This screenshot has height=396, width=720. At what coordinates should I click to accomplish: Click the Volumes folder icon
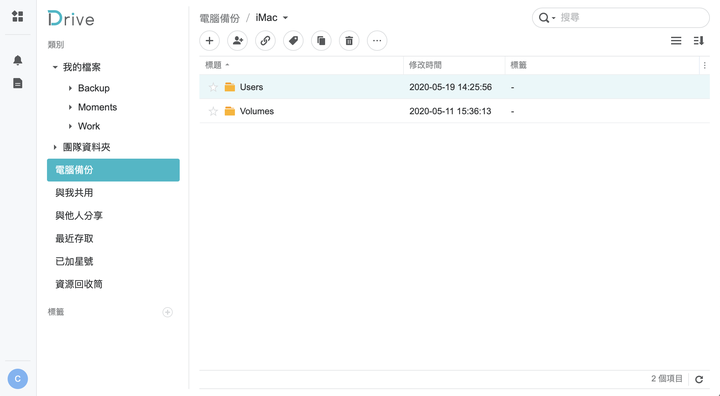pos(230,111)
